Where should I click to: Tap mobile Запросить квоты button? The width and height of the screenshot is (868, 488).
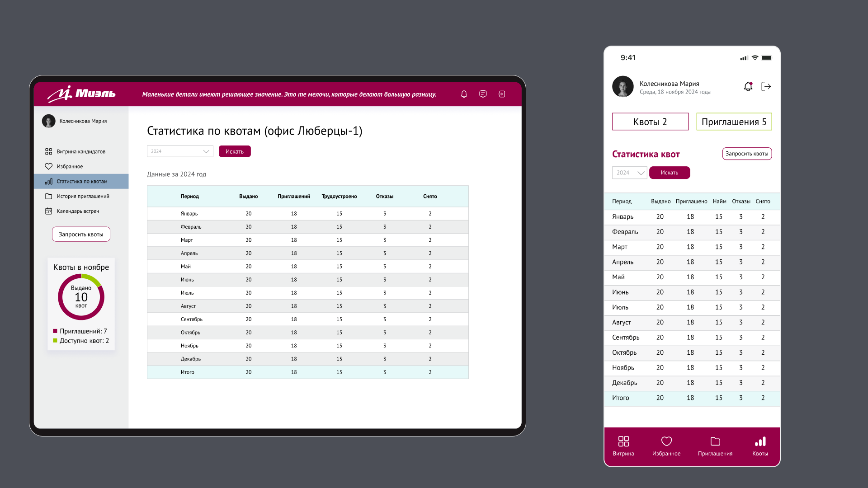[747, 154]
